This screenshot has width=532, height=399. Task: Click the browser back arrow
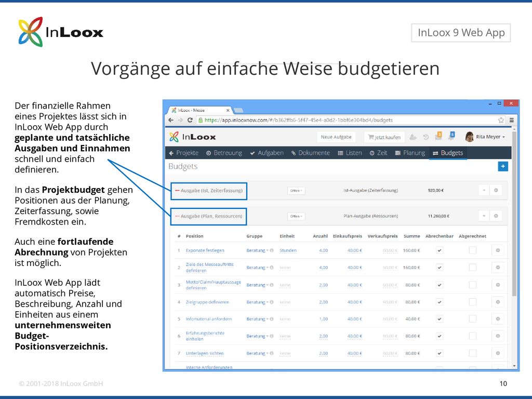tap(171, 120)
